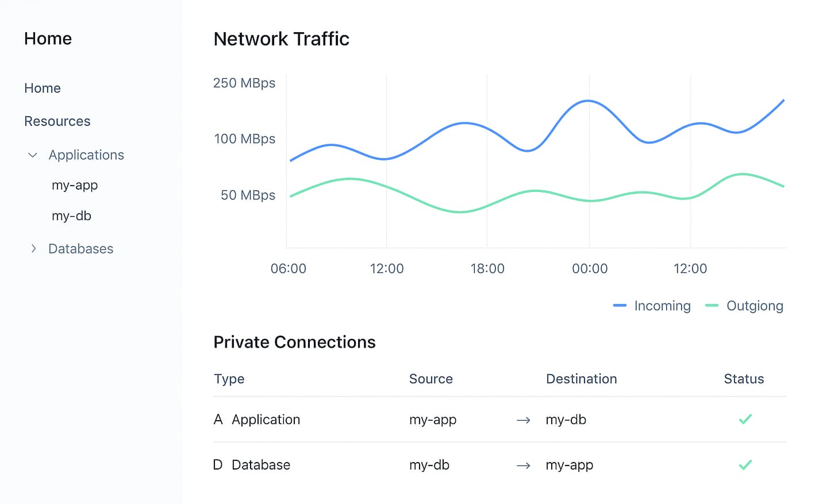Open the my-db entry under Applications
This screenshot has height=504, width=815.
[71, 216]
